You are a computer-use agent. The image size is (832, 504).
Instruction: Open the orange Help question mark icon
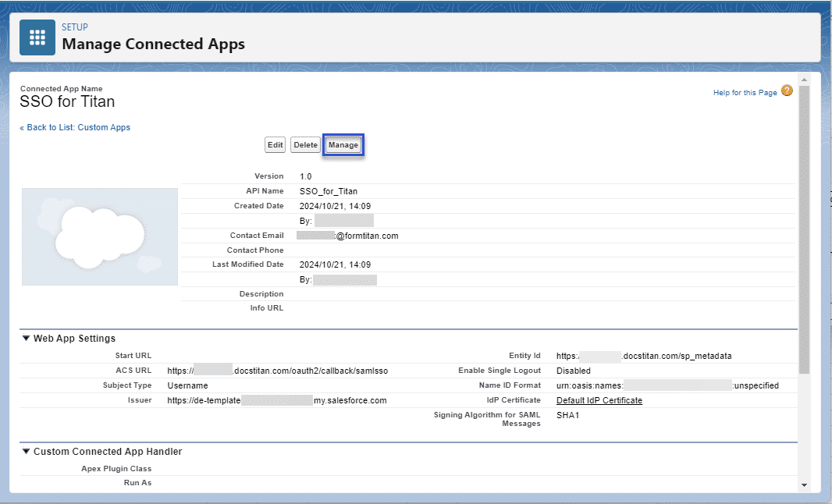point(788,91)
